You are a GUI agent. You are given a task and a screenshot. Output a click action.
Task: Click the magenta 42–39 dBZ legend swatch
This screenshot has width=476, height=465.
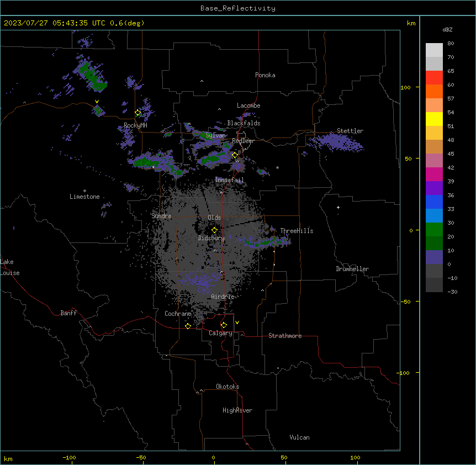[434, 174]
